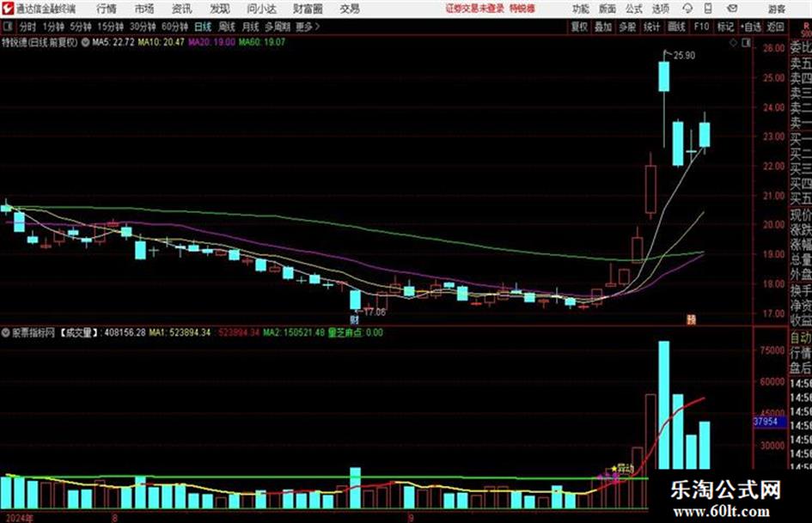This screenshot has width=812, height=523.
Task: Open the 版面 menu
Action: tap(607, 9)
